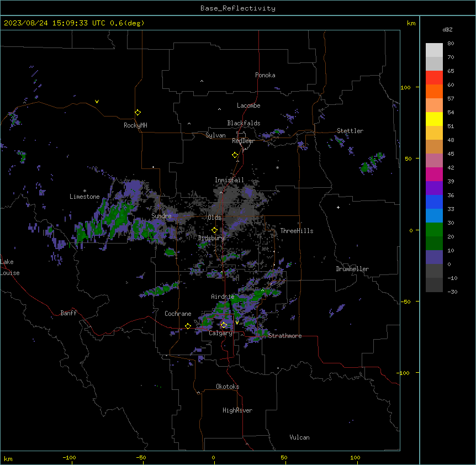Image resolution: width=476 pixels, height=465 pixels.
Task: Click the 45 value on dBZ legend
Action: coord(451,154)
